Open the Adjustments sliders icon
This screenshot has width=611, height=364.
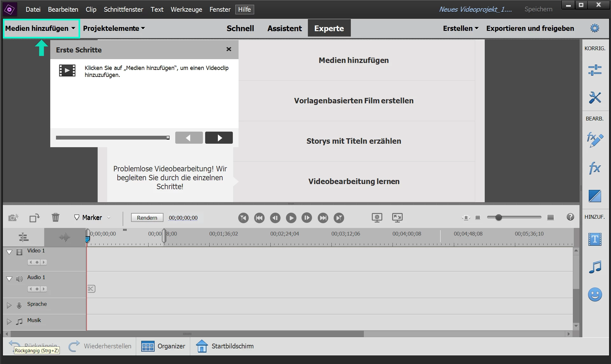point(594,70)
